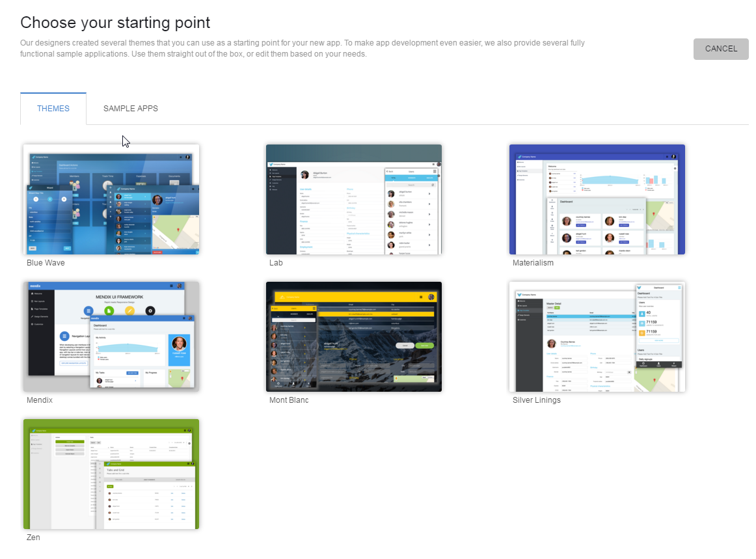Click the Lab theme name label

tap(276, 262)
